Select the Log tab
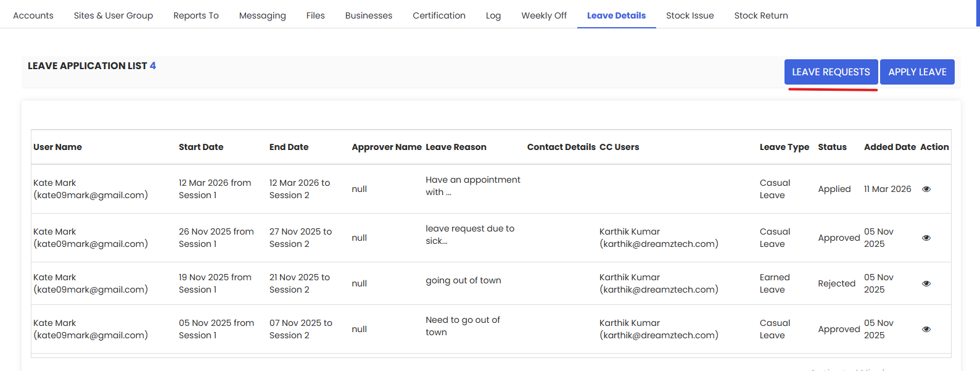 (x=493, y=15)
